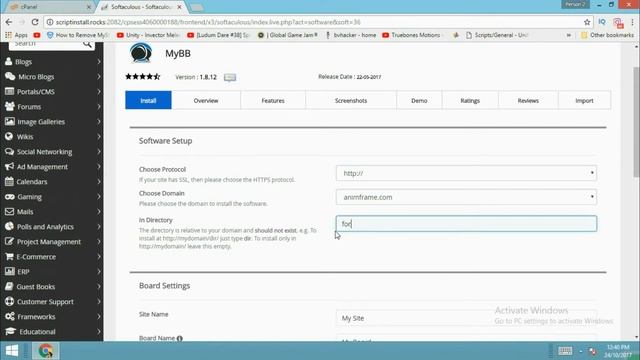Click the Frameworks gears icon

[9, 316]
